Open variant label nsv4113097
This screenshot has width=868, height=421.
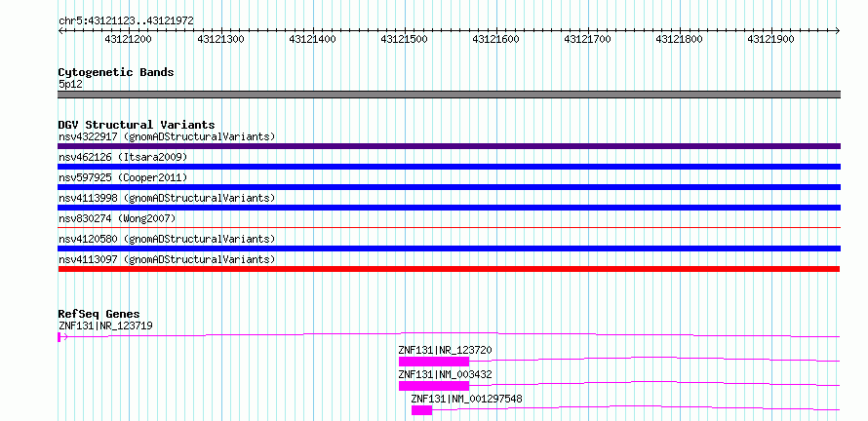click(167, 259)
